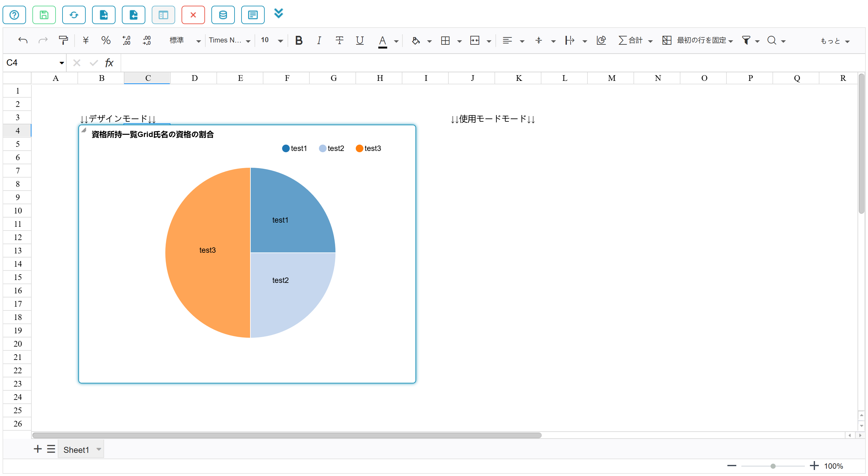Open the C4 name box dropdown
The image size is (868, 476).
pyautogui.click(x=62, y=63)
